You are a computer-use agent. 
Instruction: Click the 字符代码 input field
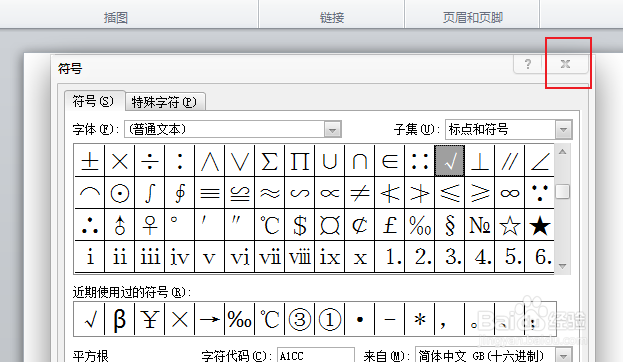click(315, 355)
